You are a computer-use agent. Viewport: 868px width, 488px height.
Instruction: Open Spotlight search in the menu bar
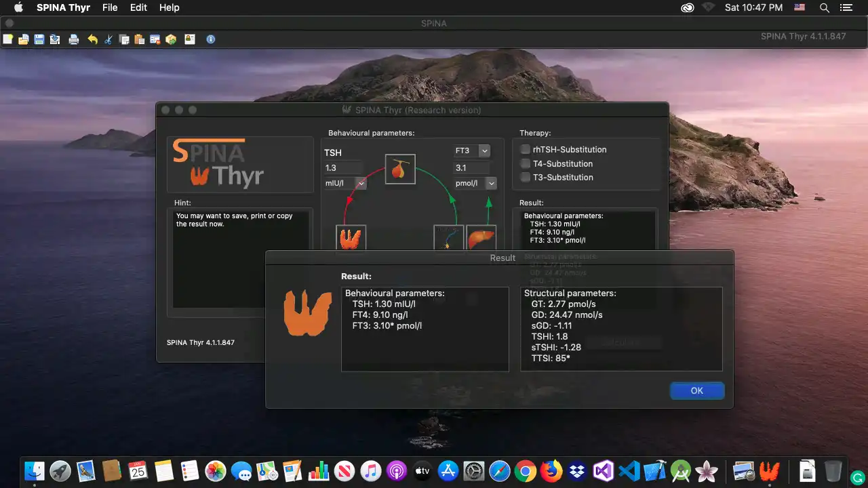click(x=825, y=7)
